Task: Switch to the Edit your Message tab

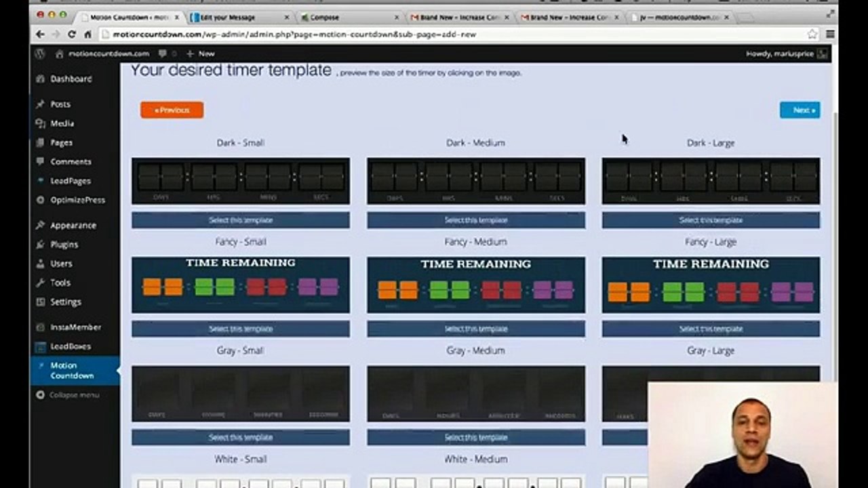Action: (239, 17)
